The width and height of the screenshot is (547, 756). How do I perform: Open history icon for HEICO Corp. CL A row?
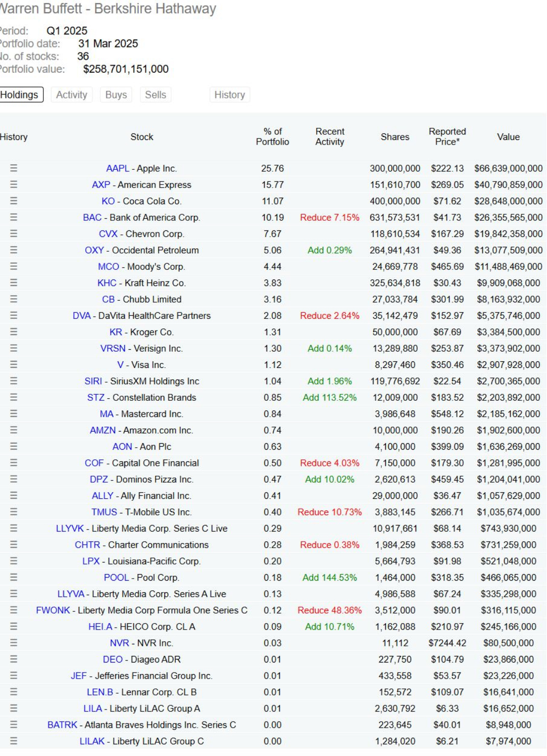[x=14, y=627]
